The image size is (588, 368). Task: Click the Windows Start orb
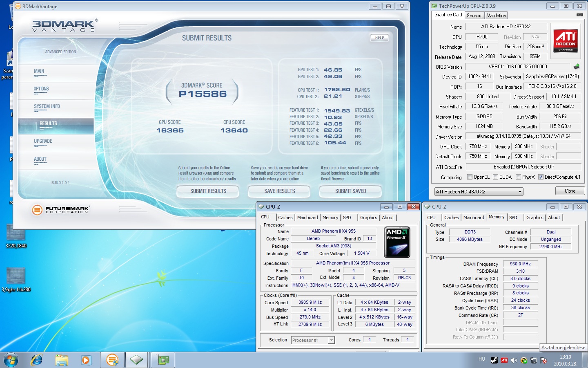click(x=11, y=360)
